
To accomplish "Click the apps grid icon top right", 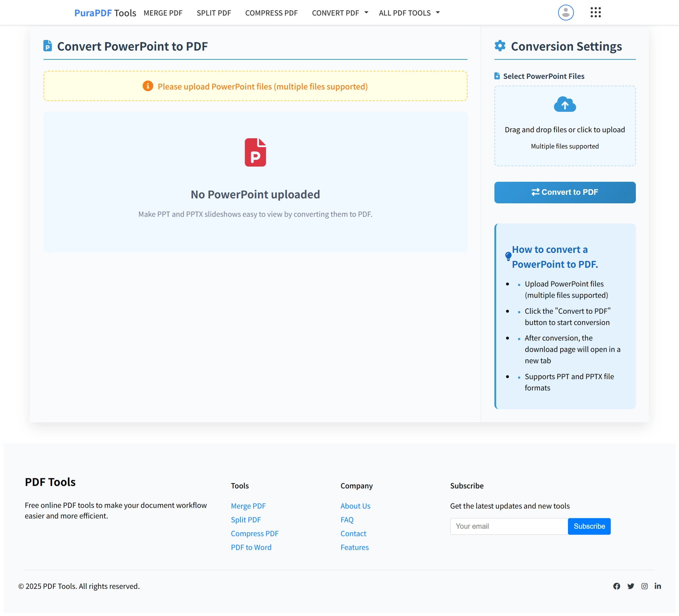I will (x=596, y=12).
